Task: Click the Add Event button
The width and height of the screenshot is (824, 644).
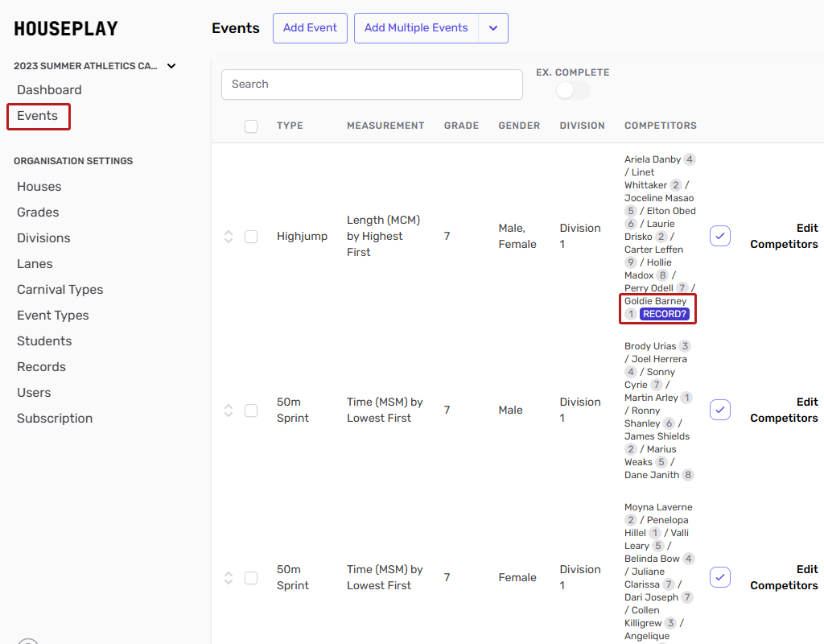Action: [x=310, y=28]
